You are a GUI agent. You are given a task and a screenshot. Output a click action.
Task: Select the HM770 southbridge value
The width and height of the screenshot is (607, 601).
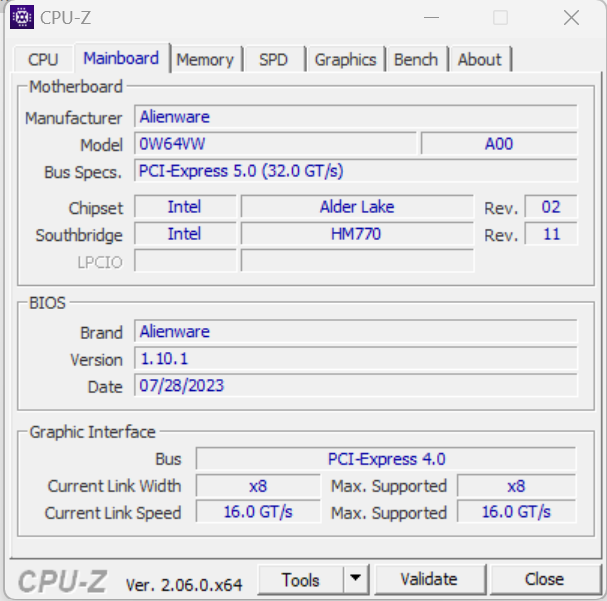(x=357, y=234)
